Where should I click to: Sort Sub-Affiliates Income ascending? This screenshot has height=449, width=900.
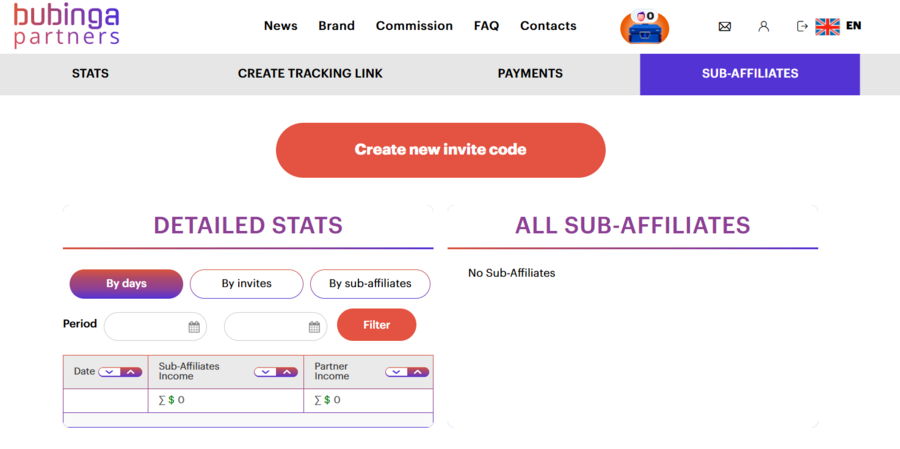tap(287, 372)
